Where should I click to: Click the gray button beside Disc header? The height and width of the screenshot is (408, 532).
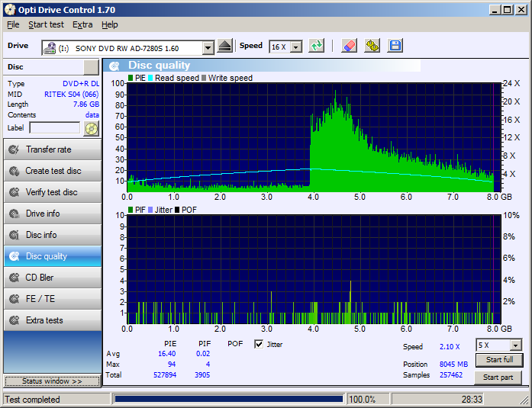click(91, 67)
